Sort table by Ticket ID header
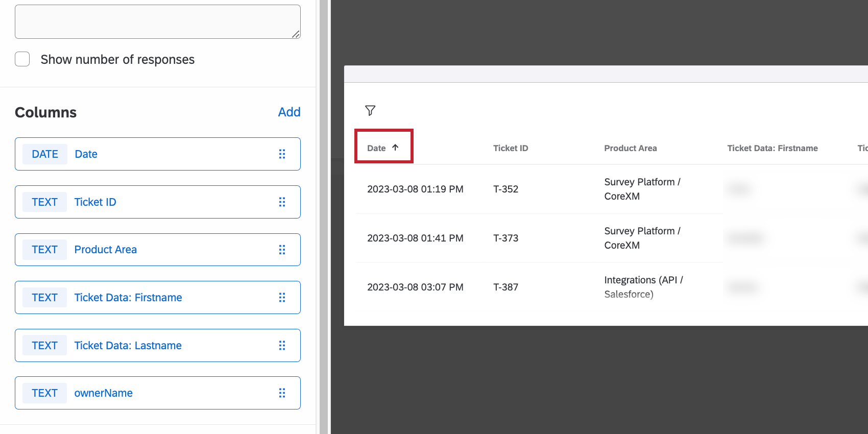This screenshot has width=868, height=434. tap(511, 148)
